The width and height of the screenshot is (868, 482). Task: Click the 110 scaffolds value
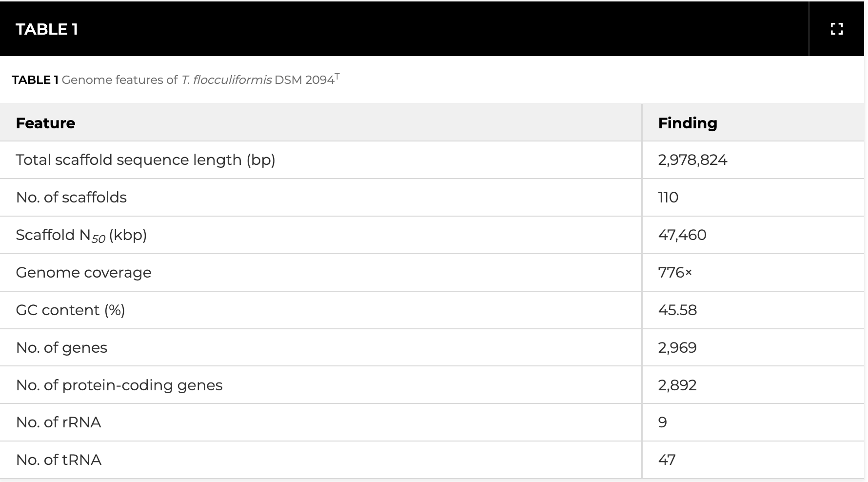(x=668, y=198)
